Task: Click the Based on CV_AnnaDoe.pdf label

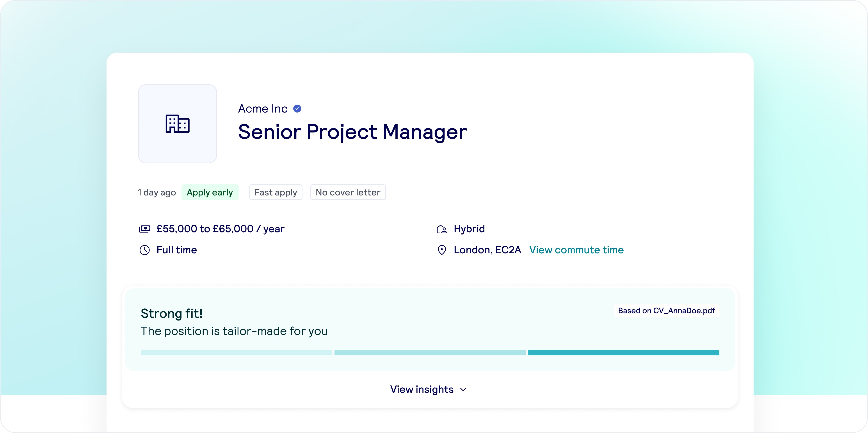Action: tap(666, 311)
